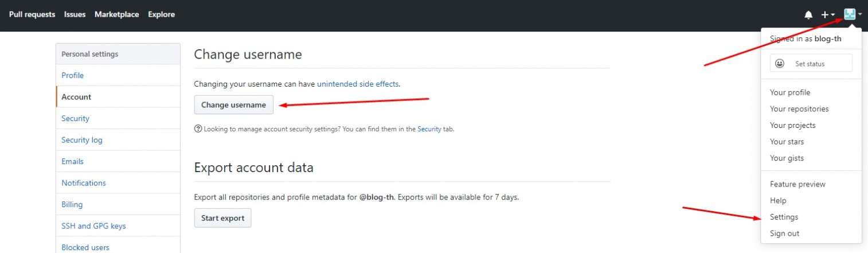Open the unintended side effects link
Viewport: 868px width, 253px height.
358,84
